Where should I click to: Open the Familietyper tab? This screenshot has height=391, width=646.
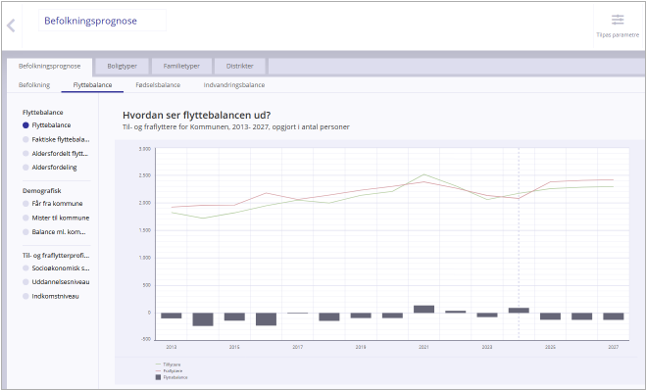[182, 66]
